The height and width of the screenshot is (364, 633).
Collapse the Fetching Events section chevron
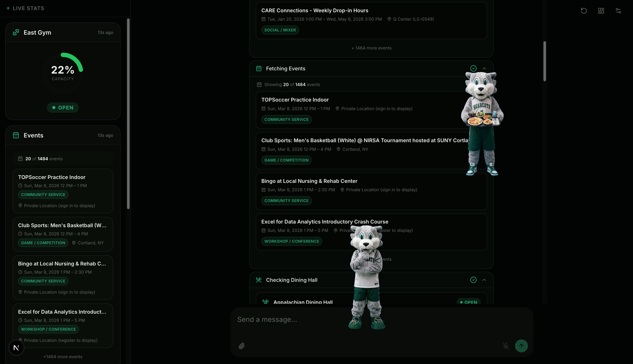(484, 68)
